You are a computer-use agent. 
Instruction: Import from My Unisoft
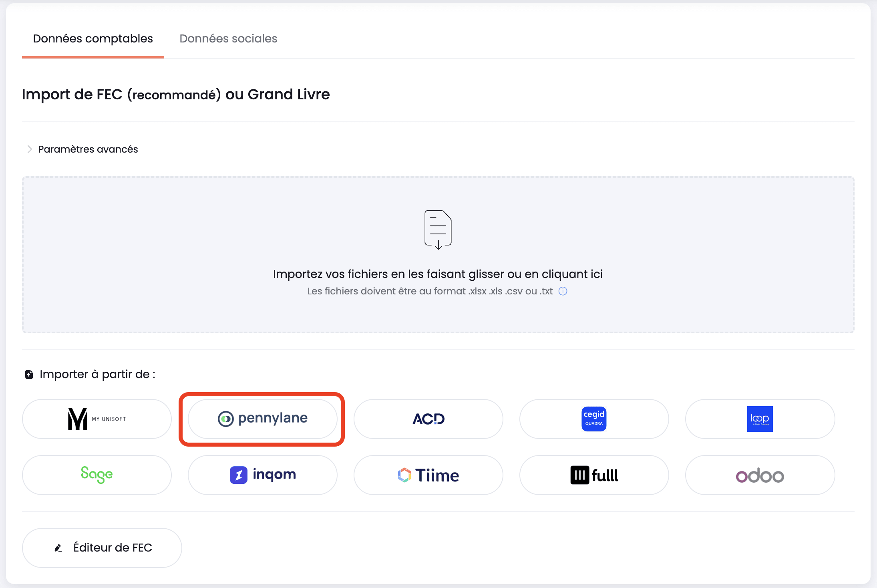97,419
